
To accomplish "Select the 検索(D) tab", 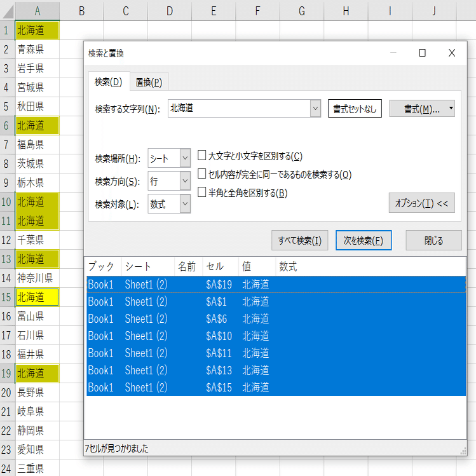I will tap(109, 81).
